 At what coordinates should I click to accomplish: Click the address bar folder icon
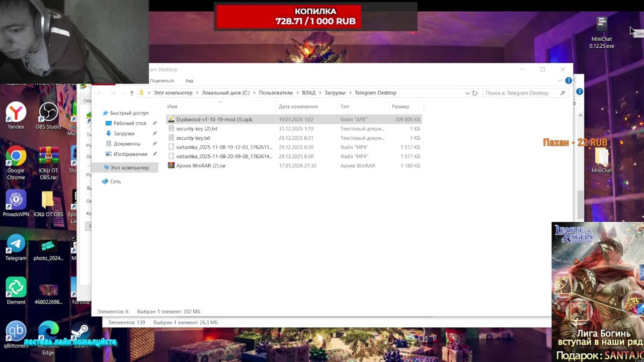coord(142,93)
